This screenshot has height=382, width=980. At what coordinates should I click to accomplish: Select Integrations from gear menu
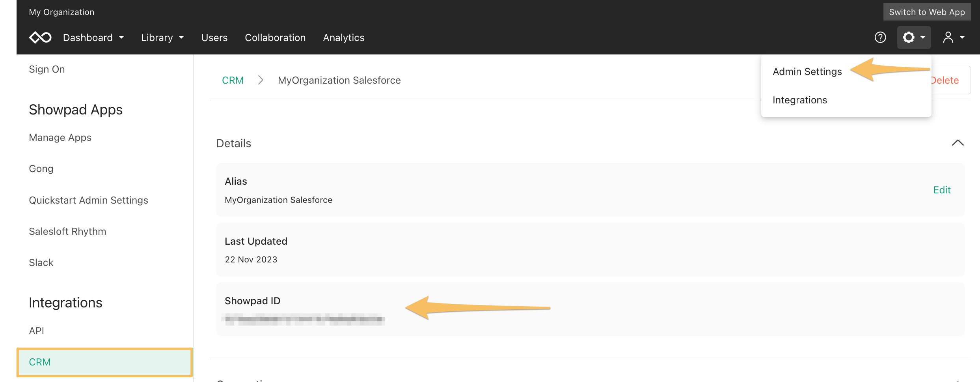[x=800, y=100]
